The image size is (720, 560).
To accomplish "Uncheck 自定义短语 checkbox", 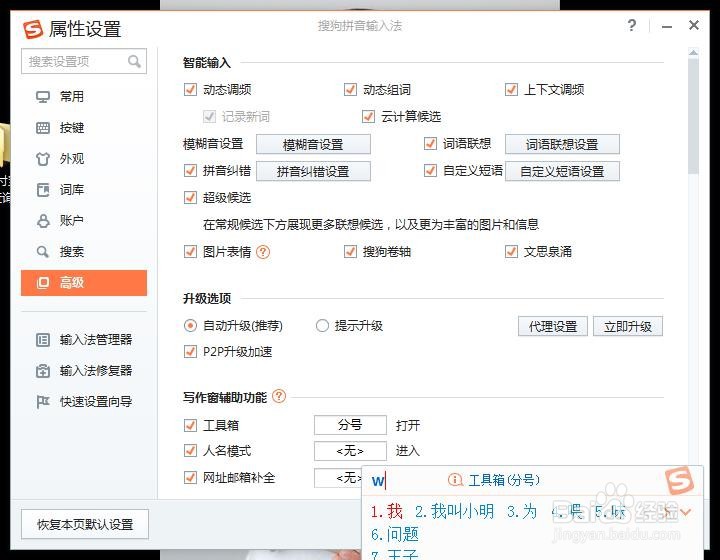I will coord(430,171).
